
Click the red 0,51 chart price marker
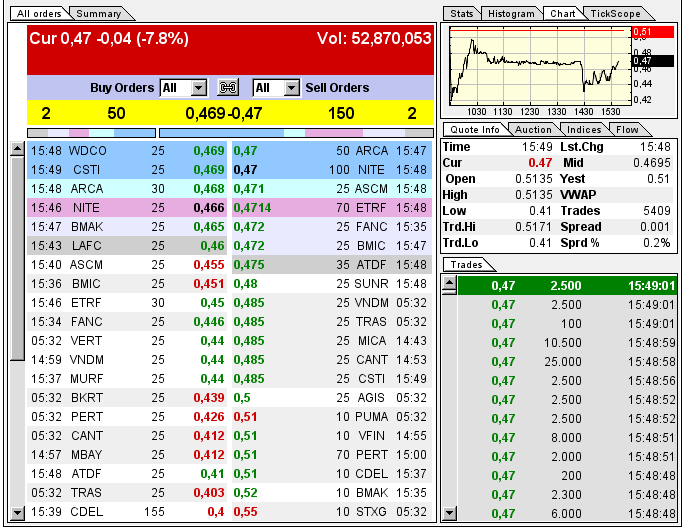pyautogui.click(x=653, y=32)
